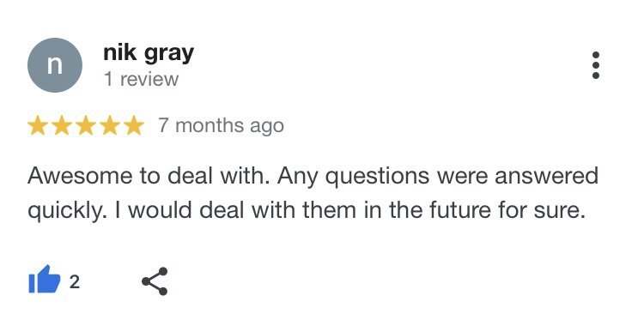Click the '7 months ago' timestamp
Image resolution: width=644 pixels, height=332 pixels.
point(222,125)
